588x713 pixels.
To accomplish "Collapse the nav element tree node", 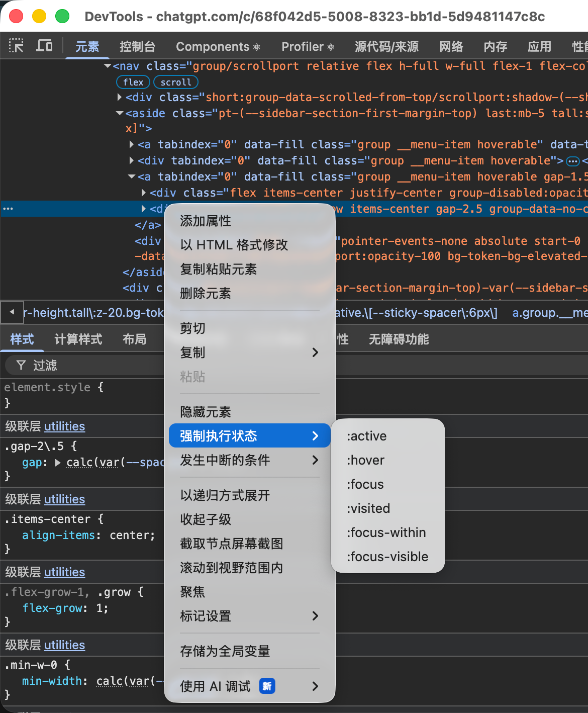I will [108, 66].
